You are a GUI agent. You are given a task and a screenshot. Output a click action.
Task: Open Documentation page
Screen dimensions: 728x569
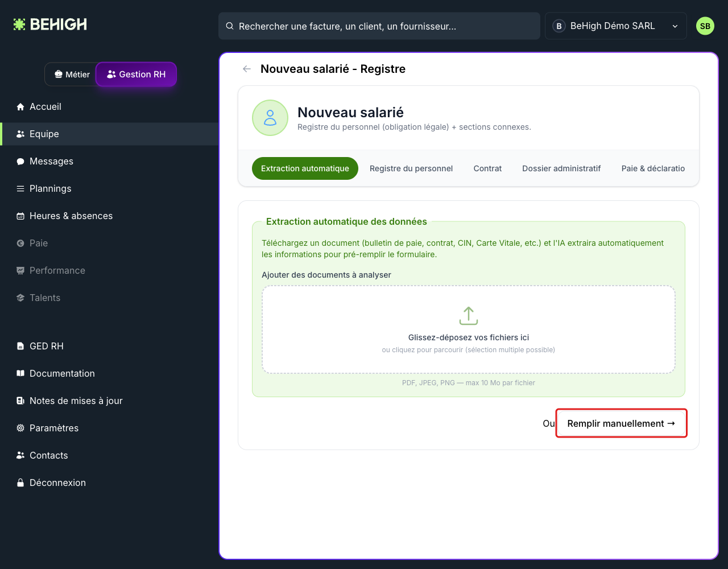[109, 374]
